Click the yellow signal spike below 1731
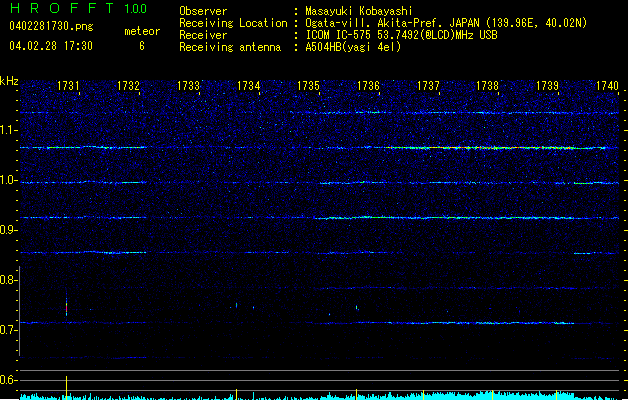The height and width of the screenshot is (400, 629). tap(67, 385)
